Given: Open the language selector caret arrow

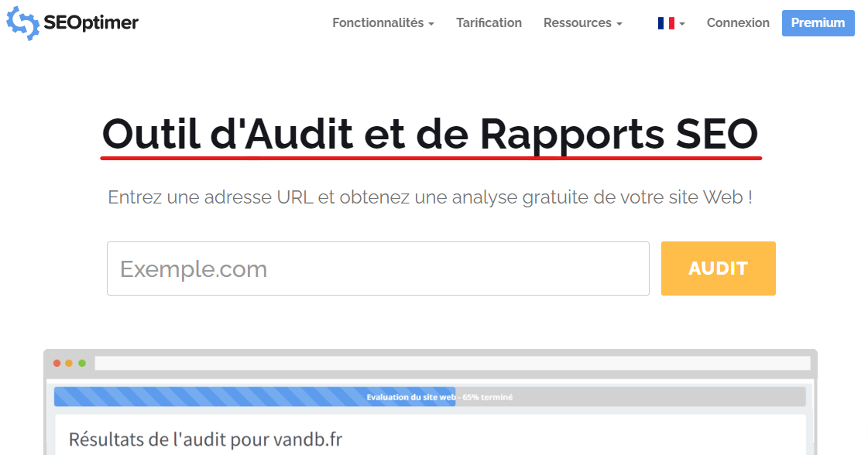Looking at the screenshot, I should (682, 24).
